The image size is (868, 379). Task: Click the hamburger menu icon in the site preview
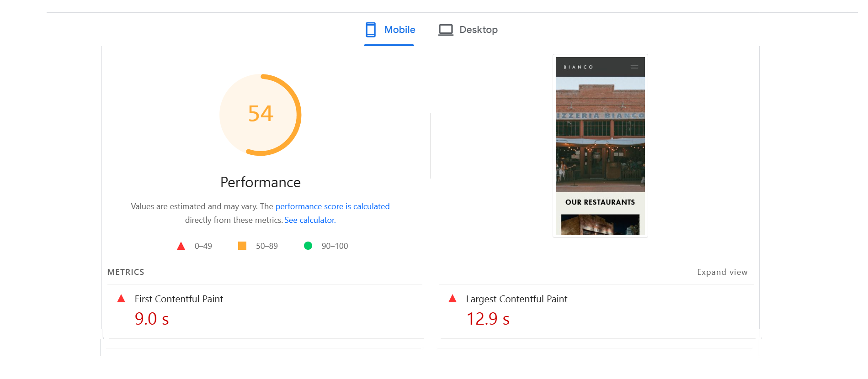coord(634,67)
